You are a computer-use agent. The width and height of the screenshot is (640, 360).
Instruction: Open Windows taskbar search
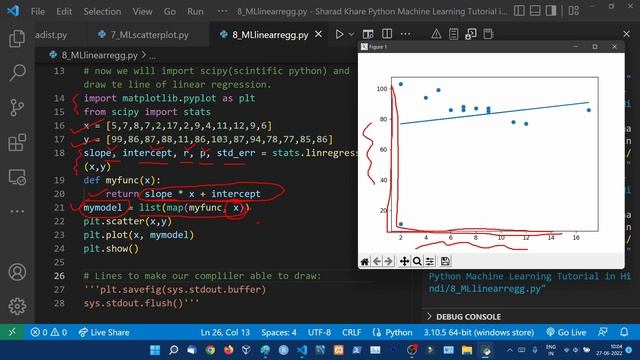tap(173, 350)
